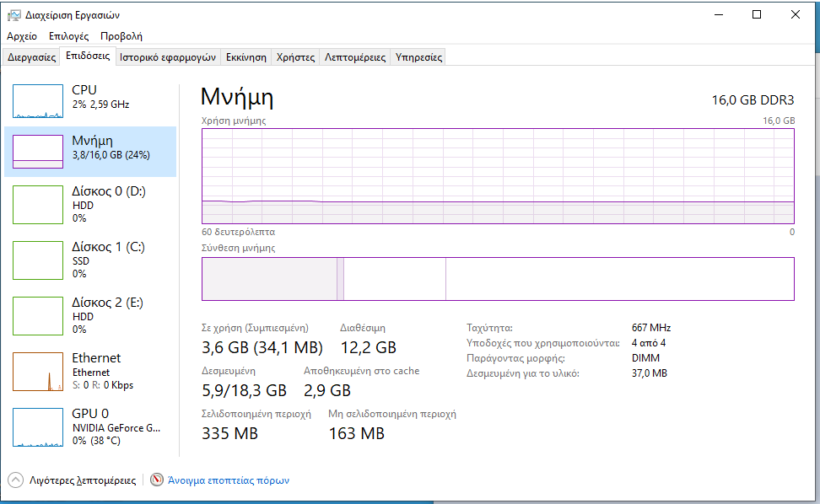Open the Προβολή menu
Screen dimensions: 820x504
(x=121, y=36)
